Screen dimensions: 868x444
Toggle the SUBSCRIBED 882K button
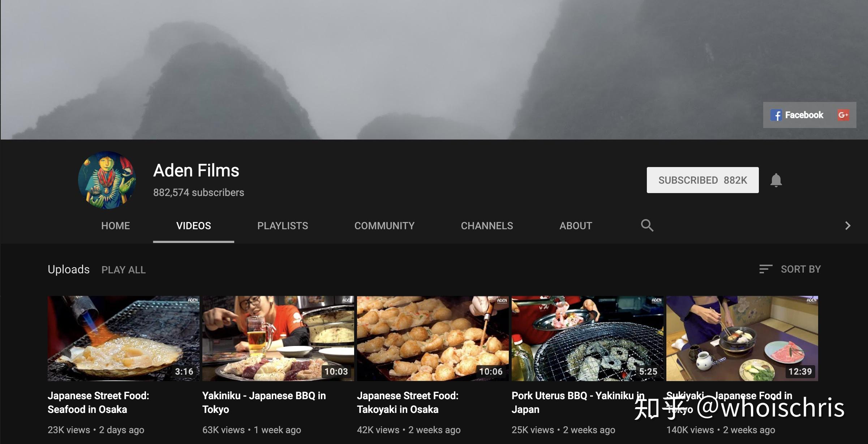702,180
